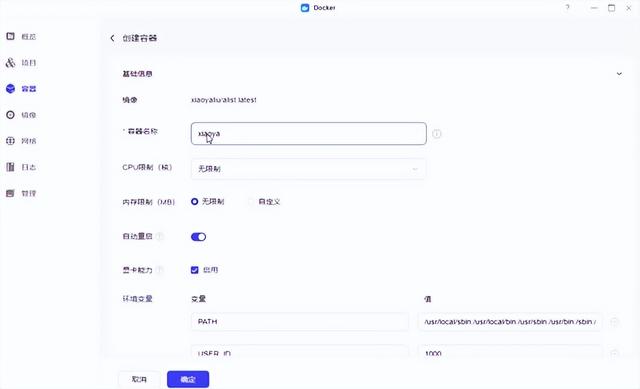Close the Docker window
640x389 pixels.
point(629,8)
